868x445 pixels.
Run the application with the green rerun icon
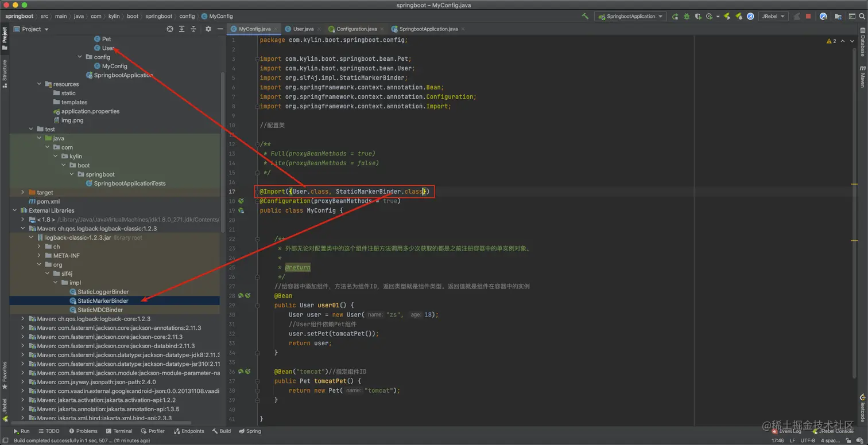675,17
